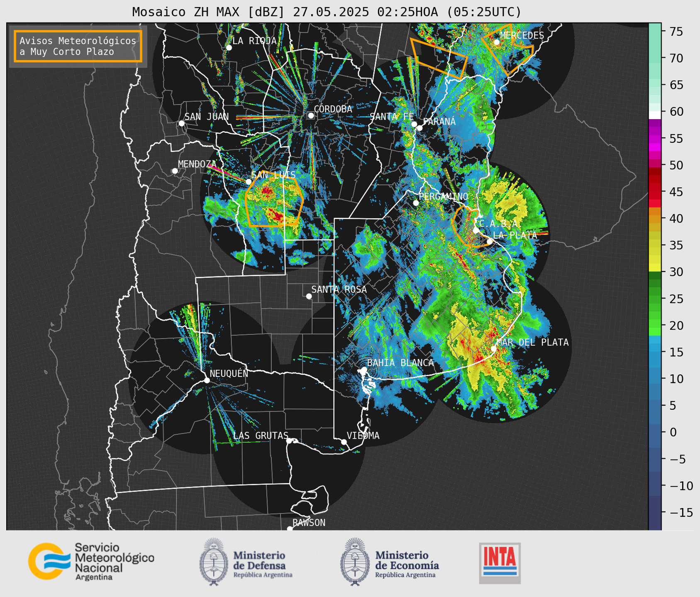Select the LA RIOJA city marker
Image resolution: width=700 pixels, height=597 pixels.
pos(229,48)
